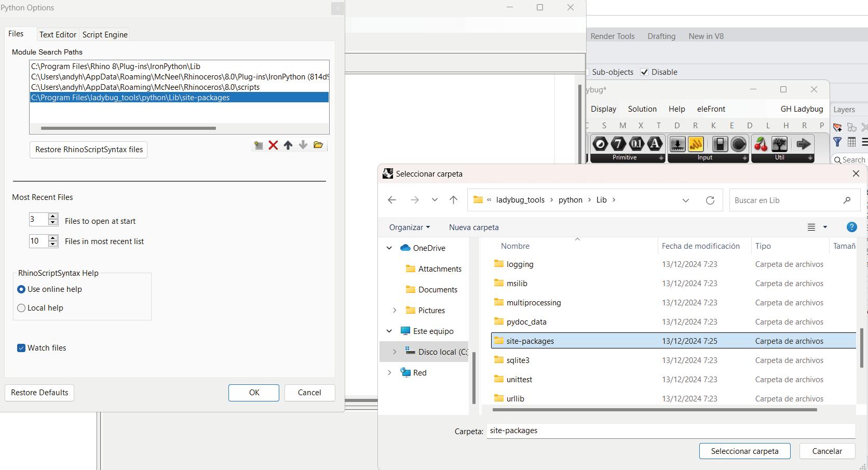The width and height of the screenshot is (868, 470).
Task: Click the arrow Util icon in Grasshopper
Action: tap(803, 144)
